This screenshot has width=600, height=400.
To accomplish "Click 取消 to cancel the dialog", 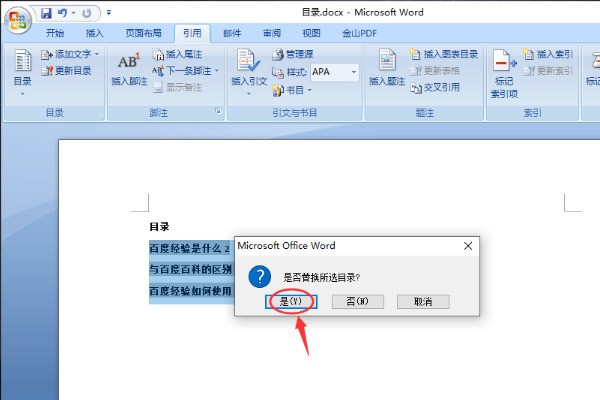I will coord(423,302).
